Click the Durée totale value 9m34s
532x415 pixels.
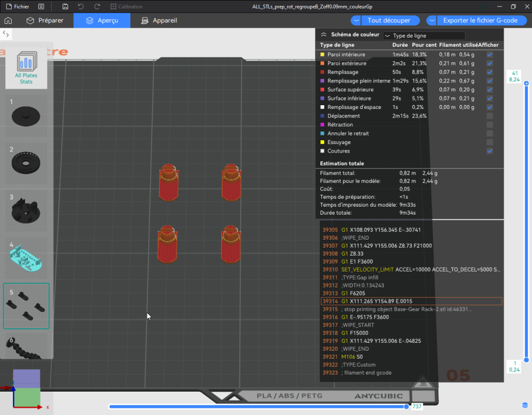pyautogui.click(x=408, y=213)
